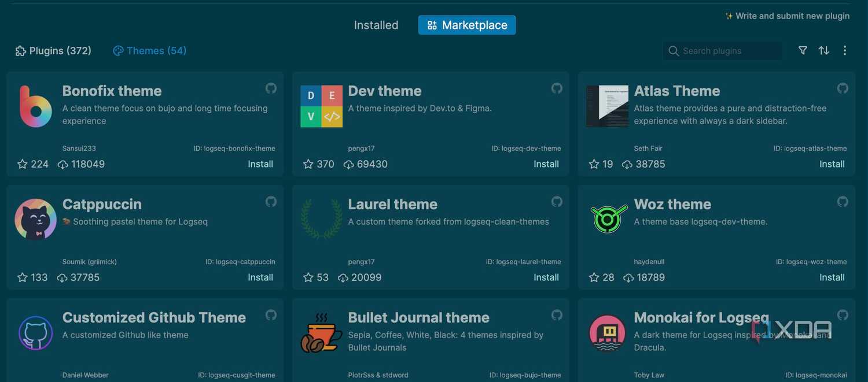
Task: Click the filter funnel icon
Action: point(803,51)
